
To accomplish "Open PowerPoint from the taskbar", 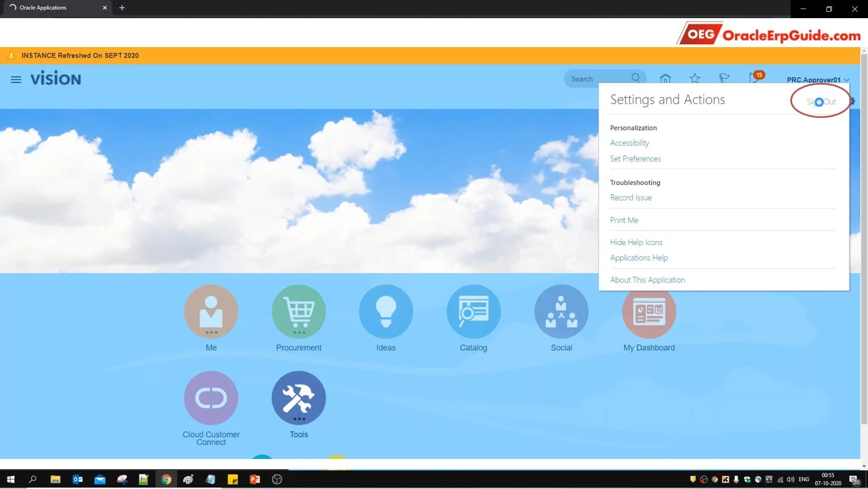I will (x=255, y=479).
